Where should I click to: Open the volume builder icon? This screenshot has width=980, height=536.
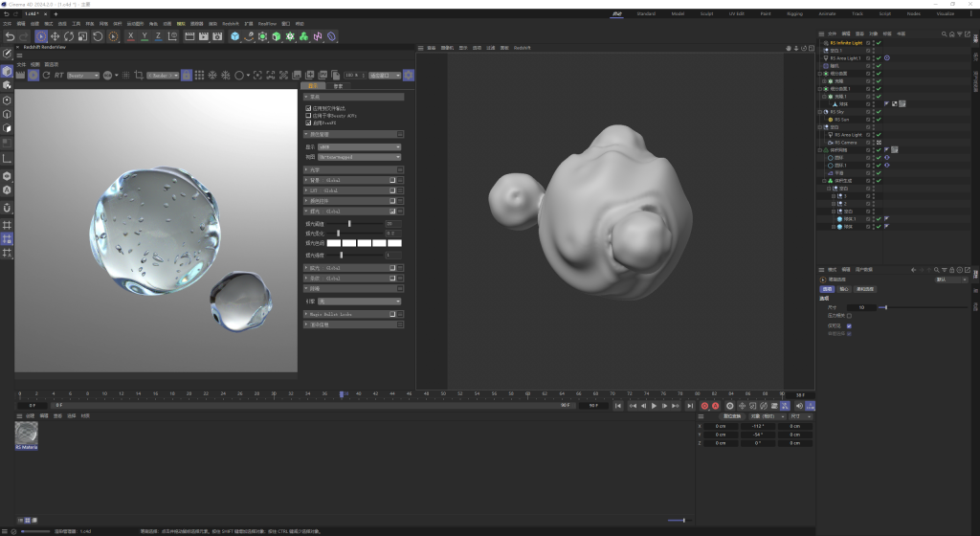point(303,37)
